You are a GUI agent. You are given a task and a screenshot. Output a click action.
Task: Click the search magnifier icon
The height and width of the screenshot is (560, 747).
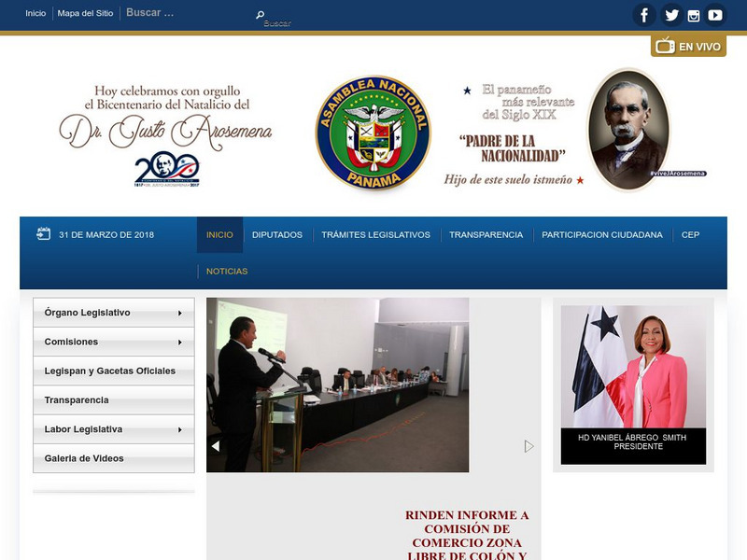(258, 13)
